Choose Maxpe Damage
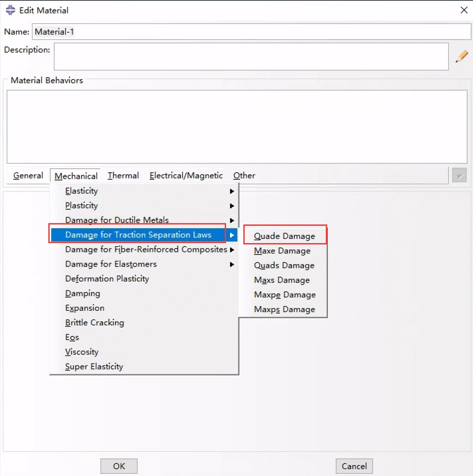 (285, 295)
